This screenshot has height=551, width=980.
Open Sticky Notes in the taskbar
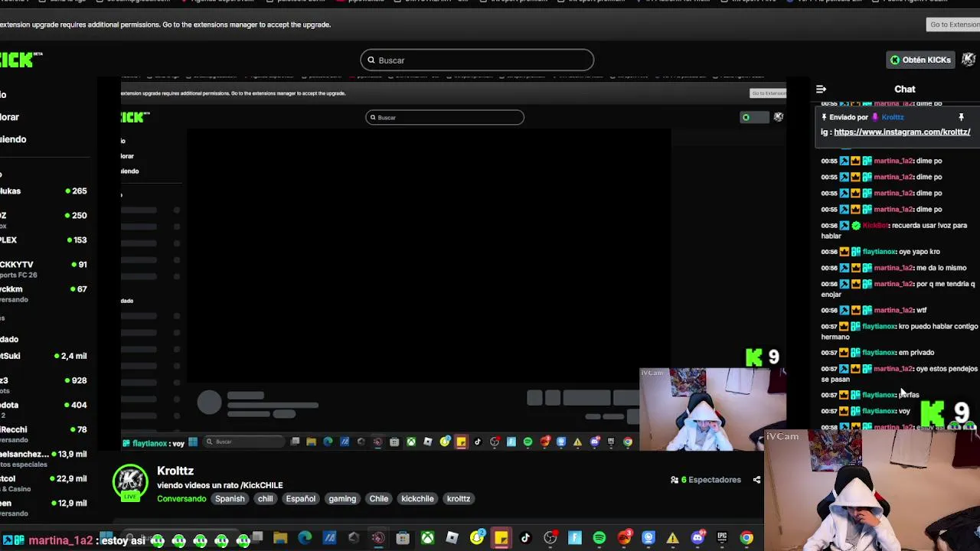[501, 538]
